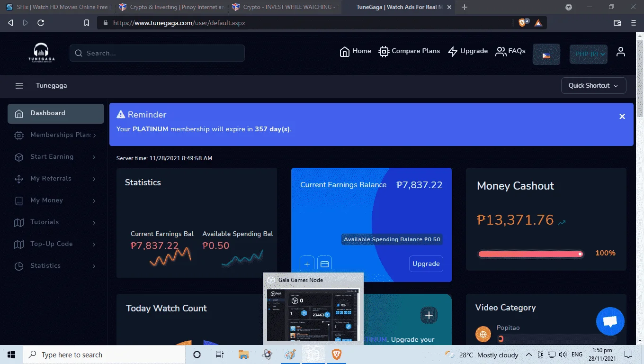Expand Start Earning in the sidebar

click(56, 157)
